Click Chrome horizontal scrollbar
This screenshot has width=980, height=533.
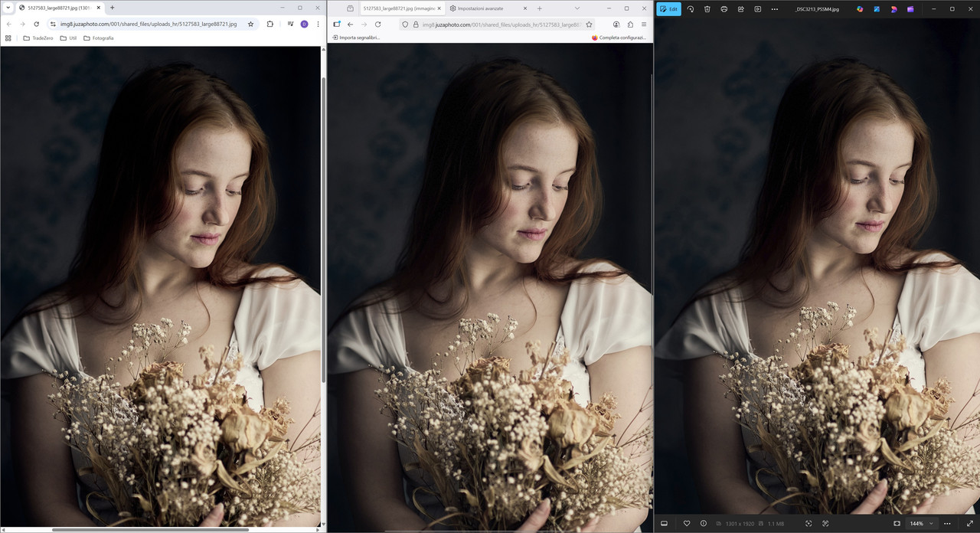pyautogui.click(x=150, y=529)
